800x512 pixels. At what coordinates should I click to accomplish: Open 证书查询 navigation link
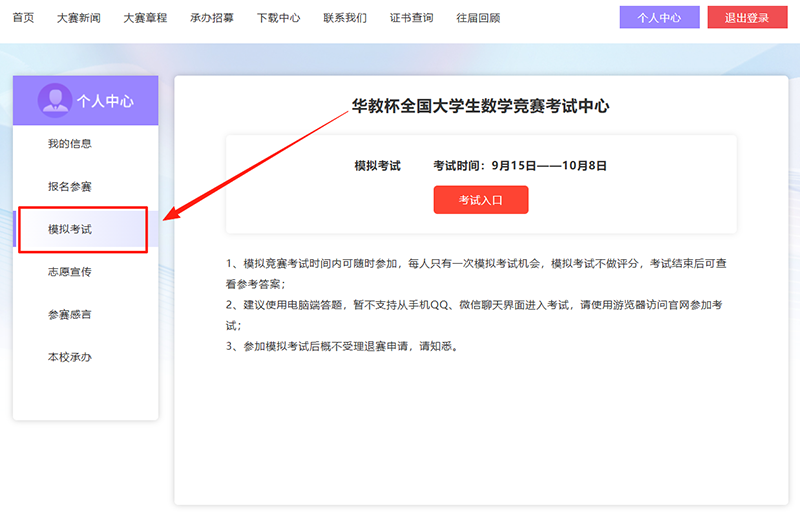(412, 18)
